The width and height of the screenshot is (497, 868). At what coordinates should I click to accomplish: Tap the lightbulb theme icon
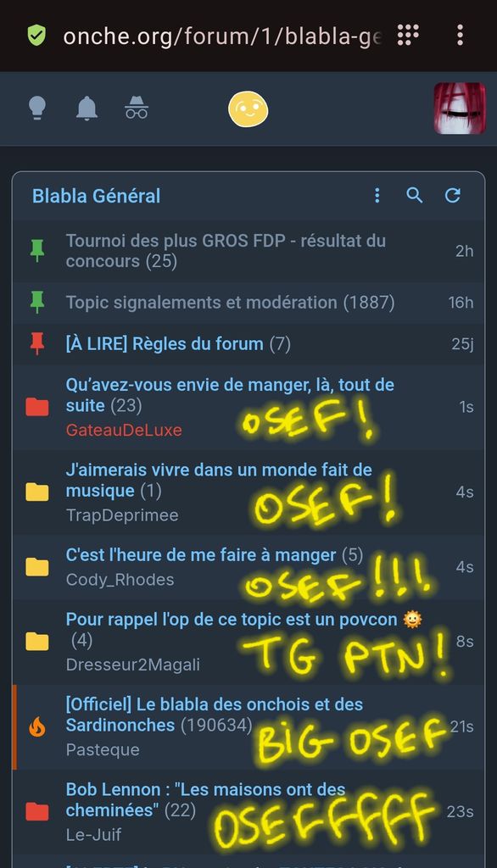(37, 108)
